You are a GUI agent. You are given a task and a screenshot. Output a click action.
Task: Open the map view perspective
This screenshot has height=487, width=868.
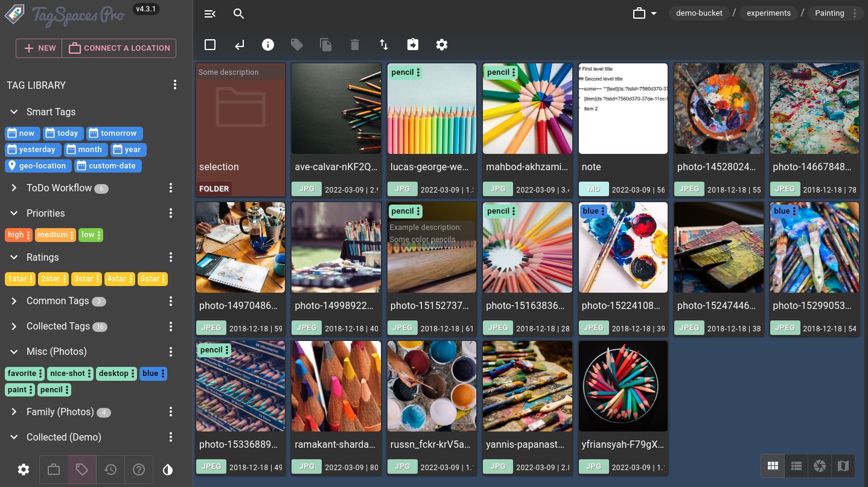(843, 465)
